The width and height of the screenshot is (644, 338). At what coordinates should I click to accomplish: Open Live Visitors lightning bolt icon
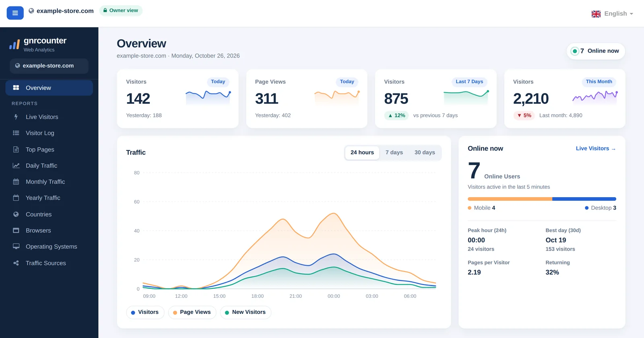tap(16, 117)
